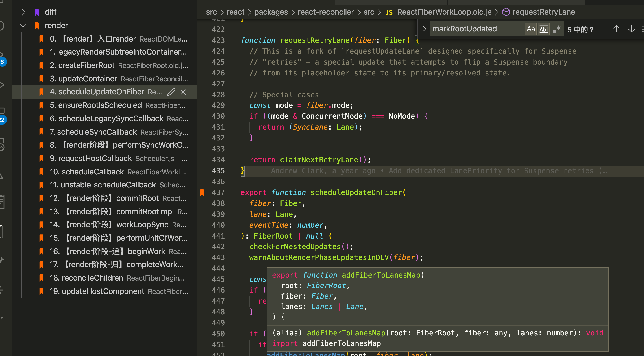Click addFiberToLanesMap name in hover popup
The height and width of the screenshot is (356, 644).
coord(381,275)
